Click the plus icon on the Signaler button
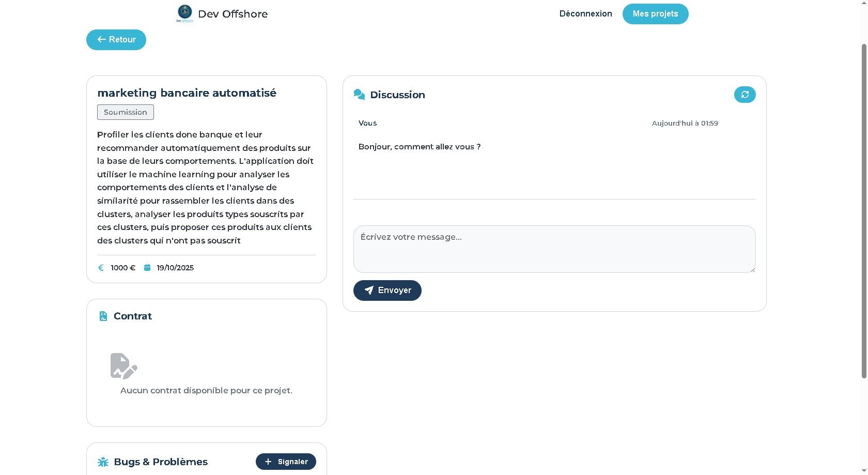 [268, 462]
